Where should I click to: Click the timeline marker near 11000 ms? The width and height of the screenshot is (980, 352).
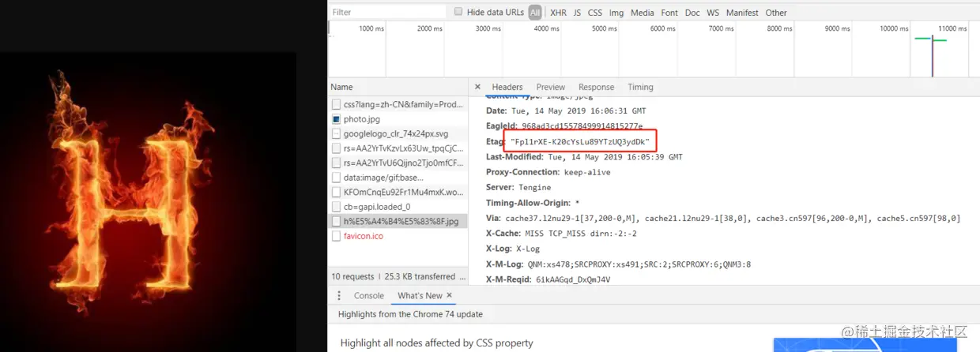click(933, 54)
